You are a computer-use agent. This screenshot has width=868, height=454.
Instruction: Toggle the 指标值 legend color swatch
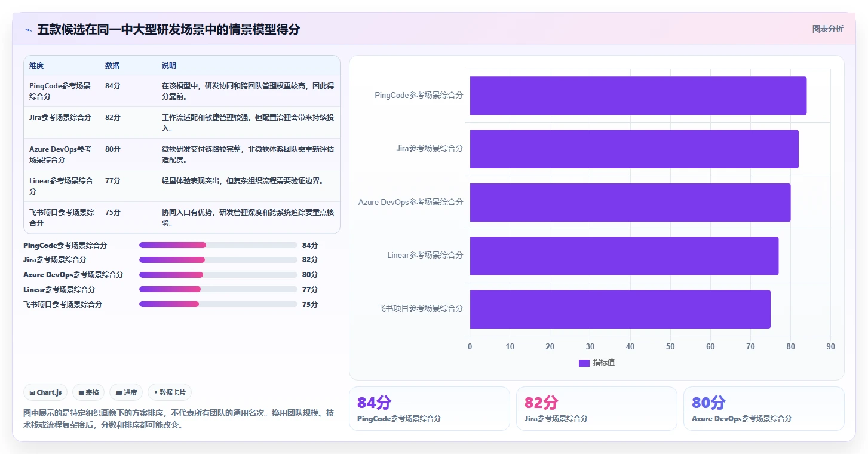coord(584,363)
